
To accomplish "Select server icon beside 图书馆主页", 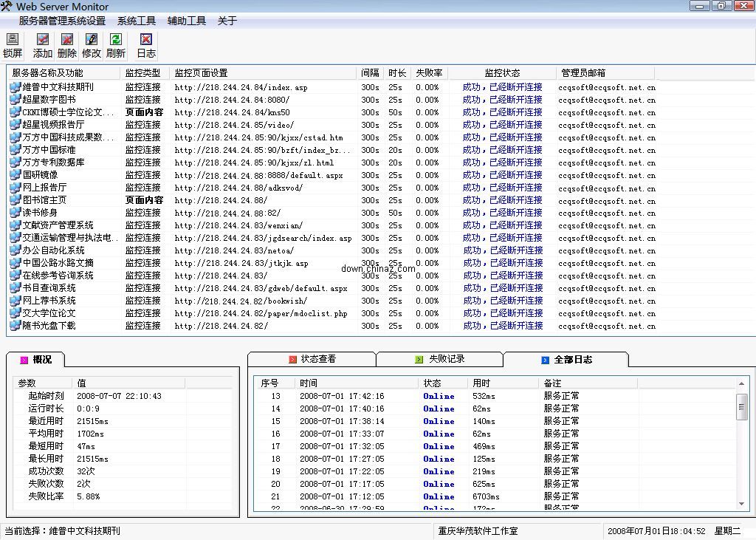I will (x=15, y=199).
